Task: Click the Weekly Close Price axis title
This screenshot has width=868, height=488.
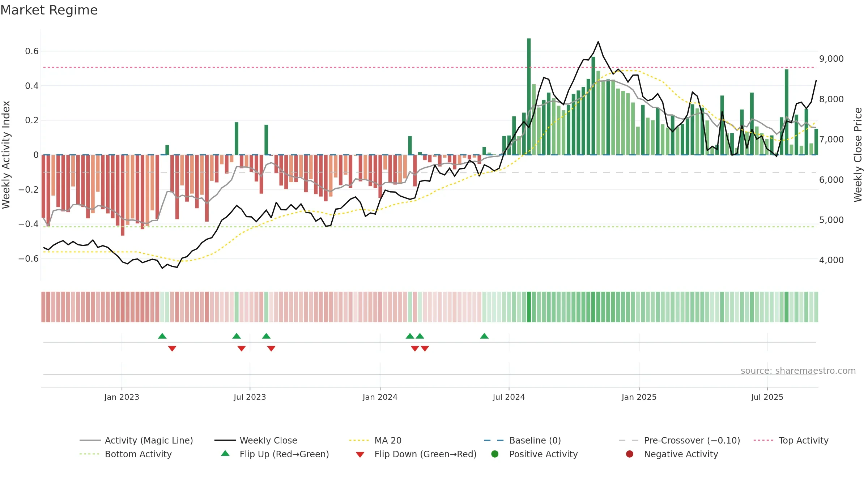Action: [858, 155]
